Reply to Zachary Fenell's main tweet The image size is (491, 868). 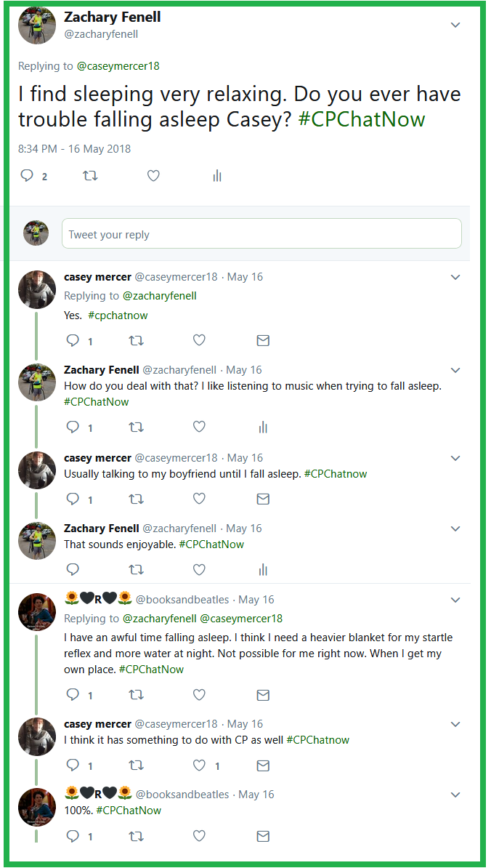click(27, 176)
